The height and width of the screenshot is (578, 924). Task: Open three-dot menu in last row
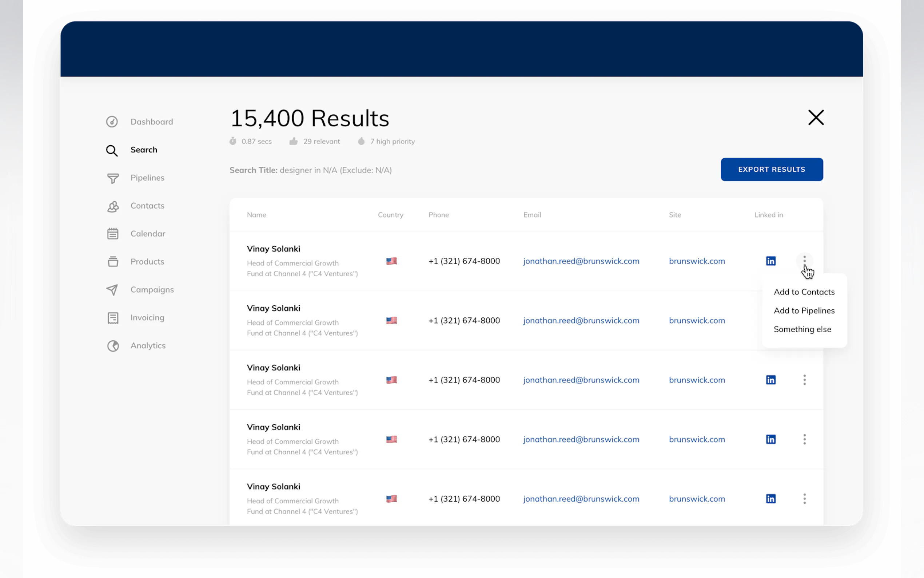coord(804,499)
